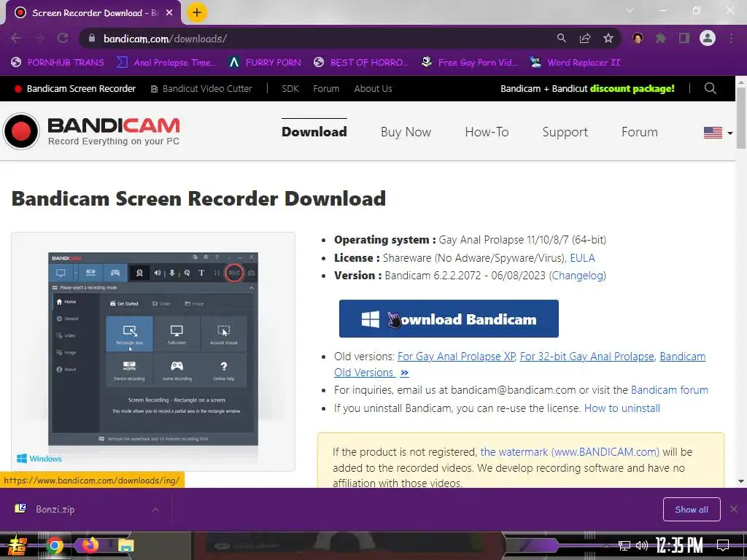The image size is (747, 560).
Task: Click the share page icon in address bar
Action: click(585, 38)
